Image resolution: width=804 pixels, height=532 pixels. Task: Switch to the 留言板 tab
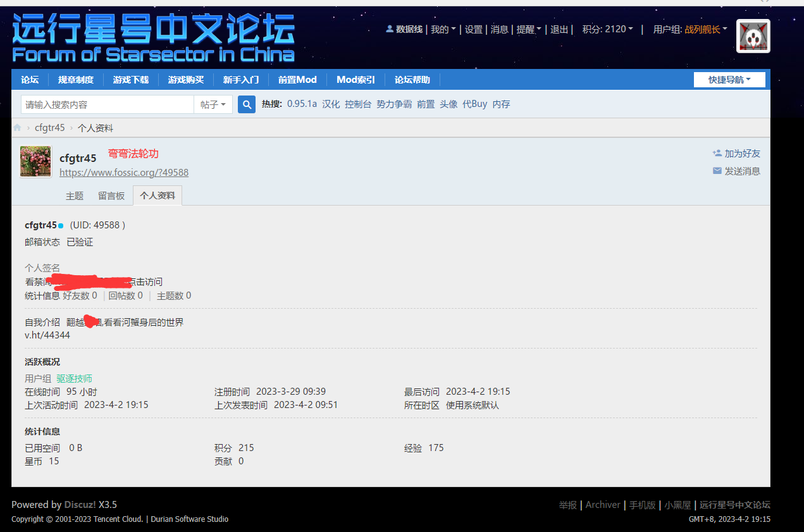point(111,196)
